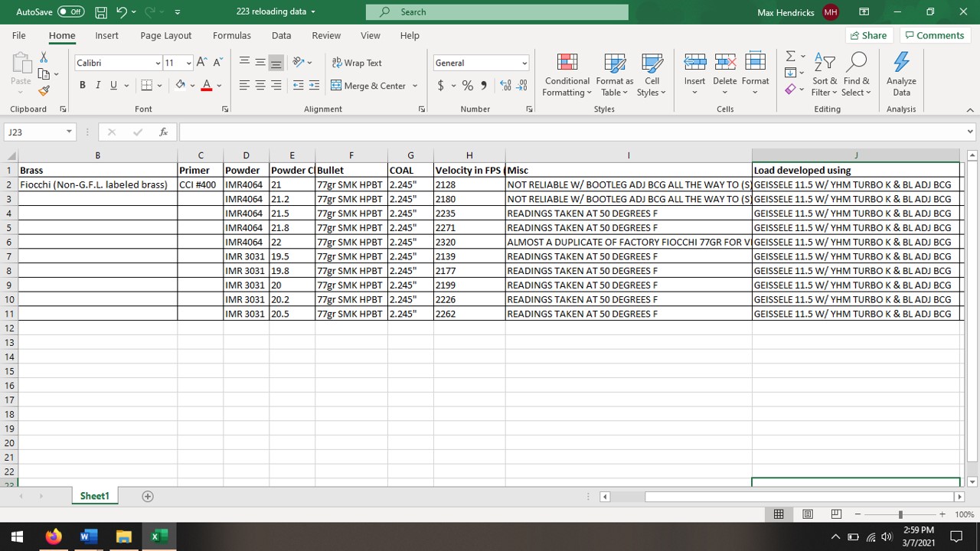Switch to the Formulas tab
The width and height of the screenshot is (980, 551).
coord(232,35)
